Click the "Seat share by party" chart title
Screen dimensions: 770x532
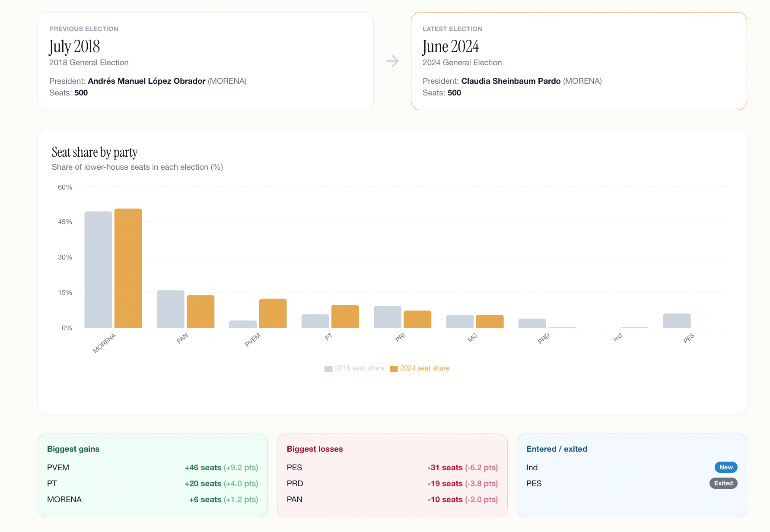[x=95, y=152]
